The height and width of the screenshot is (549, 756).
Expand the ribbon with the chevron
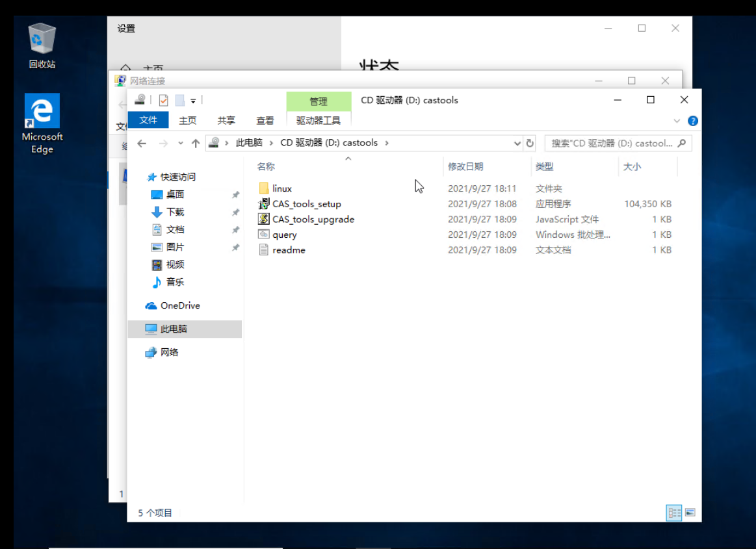coord(677,121)
